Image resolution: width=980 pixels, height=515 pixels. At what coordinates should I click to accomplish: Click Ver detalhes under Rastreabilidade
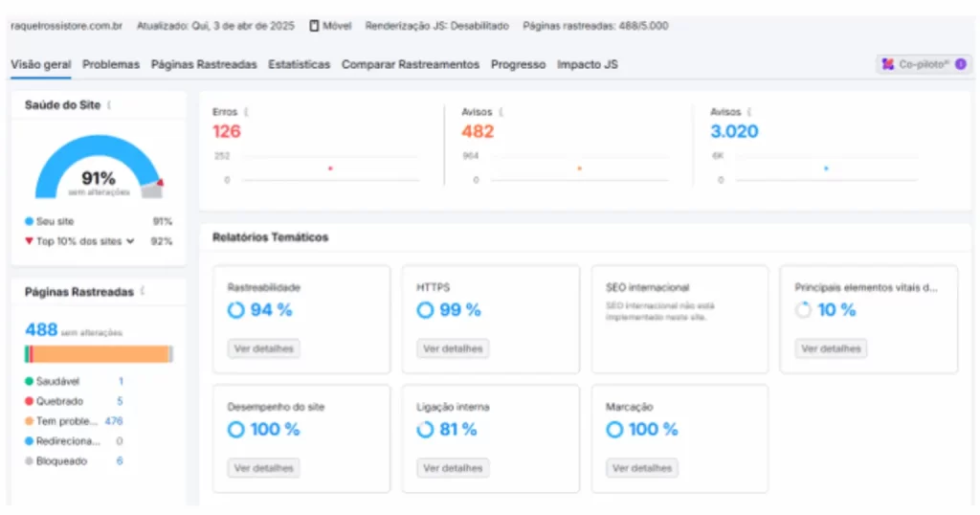click(x=264, y=348)
